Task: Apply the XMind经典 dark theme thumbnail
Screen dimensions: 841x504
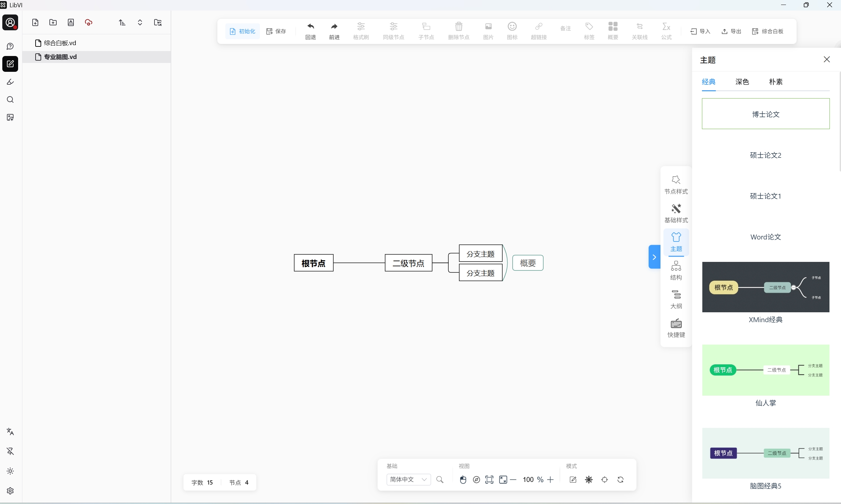Action: 766,287
